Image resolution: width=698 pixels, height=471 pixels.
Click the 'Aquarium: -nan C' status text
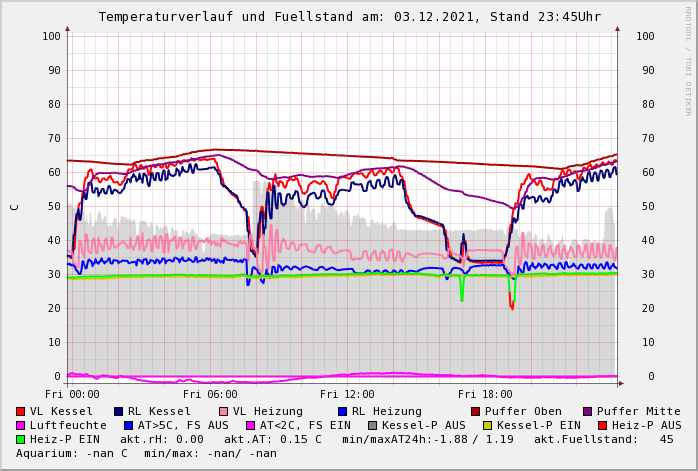coord(73,453)
